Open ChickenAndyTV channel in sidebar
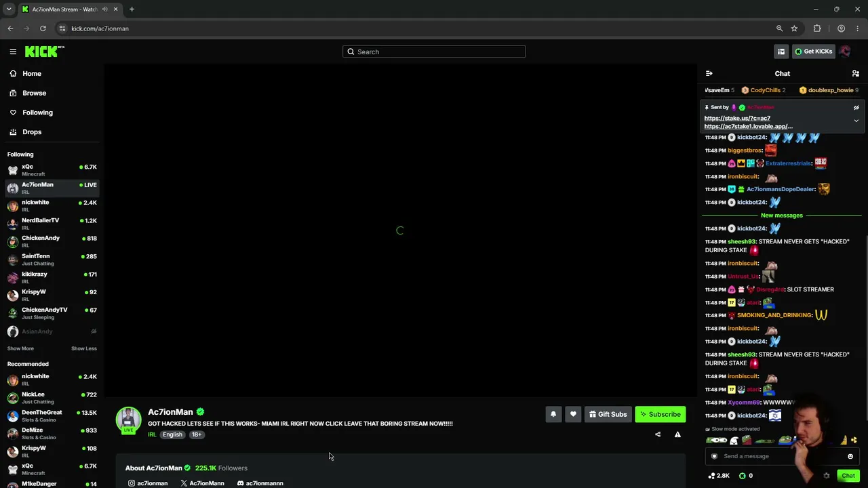 [x=52, y=313]
